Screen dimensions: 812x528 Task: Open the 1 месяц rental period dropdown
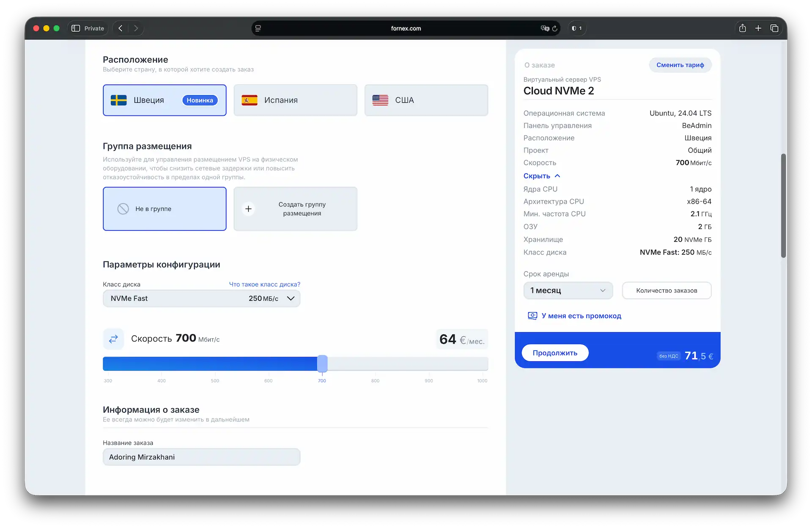568,291
